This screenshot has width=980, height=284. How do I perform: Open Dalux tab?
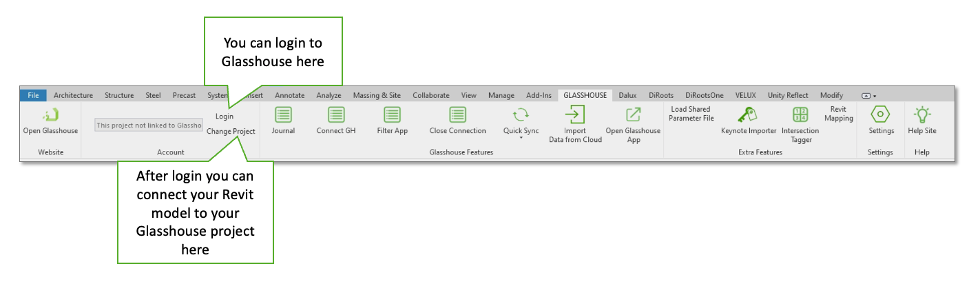(627, 95)
